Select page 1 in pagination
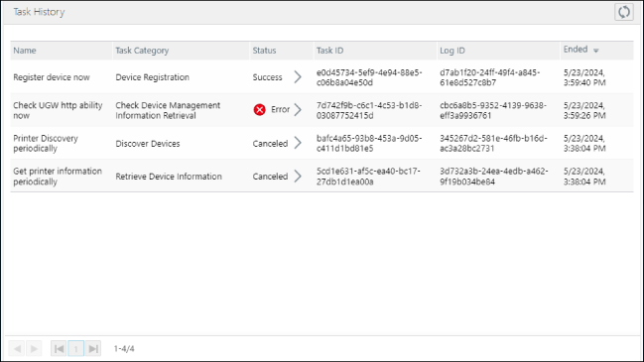Viewport: 644px width, 362px height. pos(76,349)
